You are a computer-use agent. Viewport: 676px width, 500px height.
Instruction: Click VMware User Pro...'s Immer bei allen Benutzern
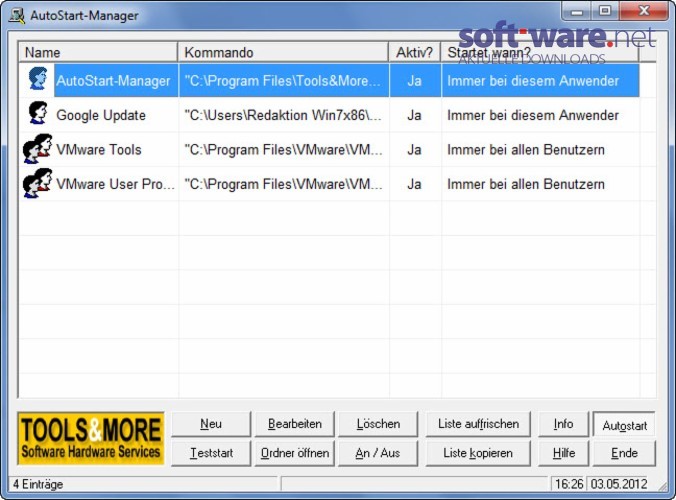526,184
